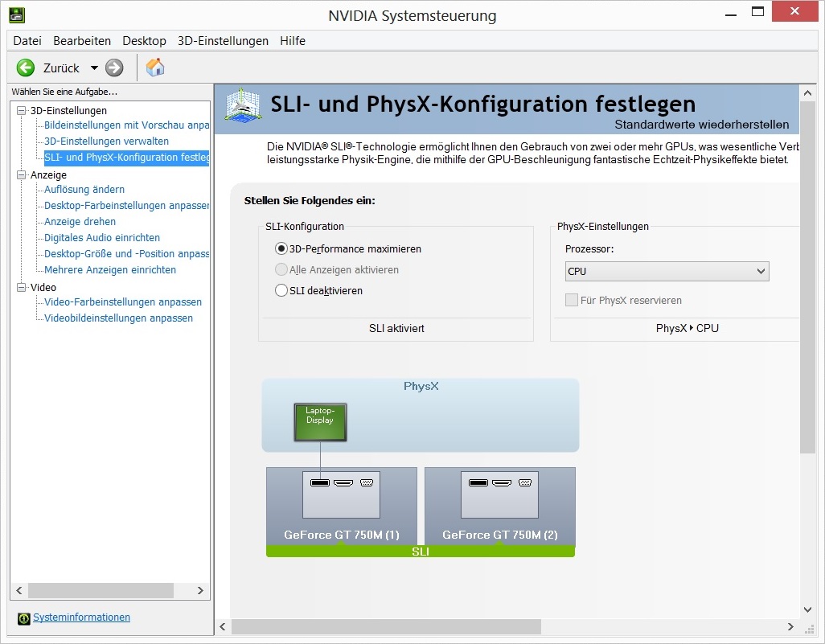Image resolution: width=825 pixels, height=644 pixels.
Task: Open Bildeinstellungen mit Vorschau anpassen
Action: click(x=126, y=125)
